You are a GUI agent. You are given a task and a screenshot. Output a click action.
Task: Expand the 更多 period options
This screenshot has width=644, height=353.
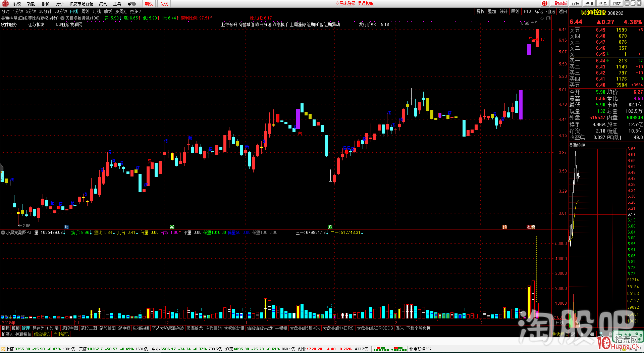pos(136,11)
